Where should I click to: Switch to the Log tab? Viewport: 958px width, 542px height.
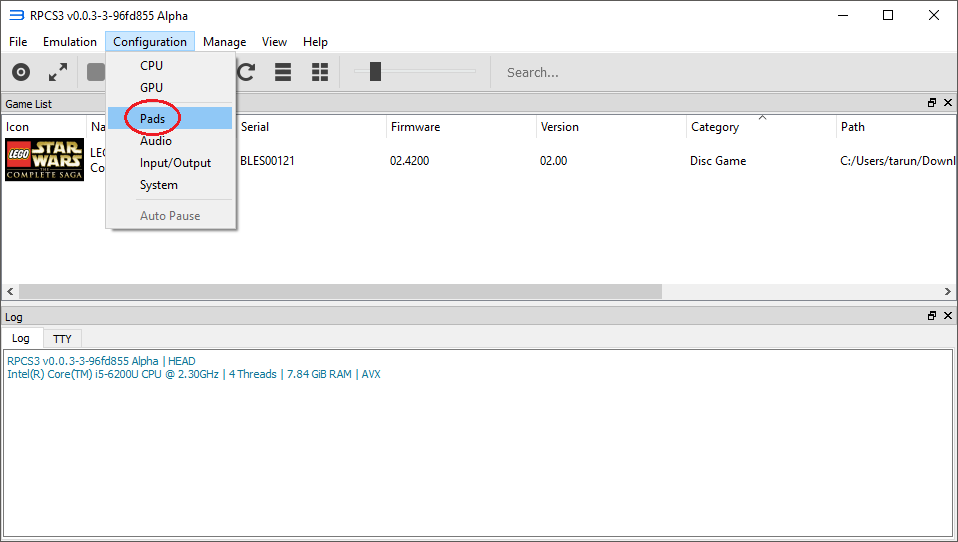(21, 338)
